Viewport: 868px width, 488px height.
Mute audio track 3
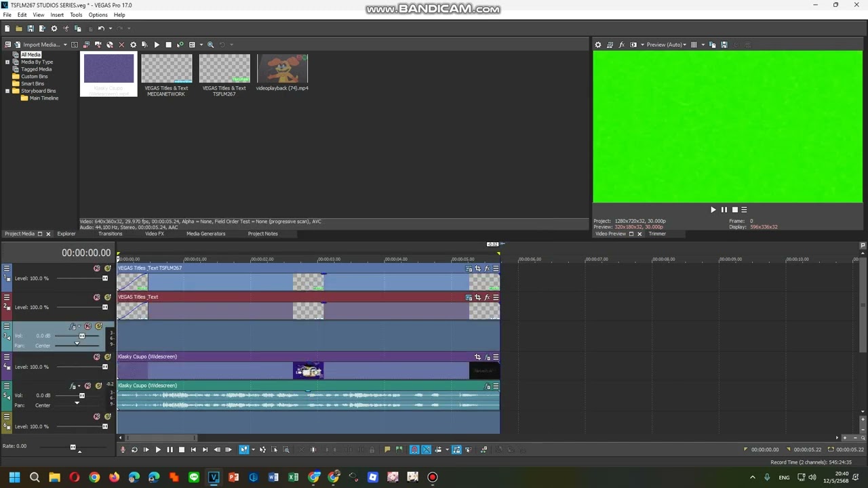87,327
